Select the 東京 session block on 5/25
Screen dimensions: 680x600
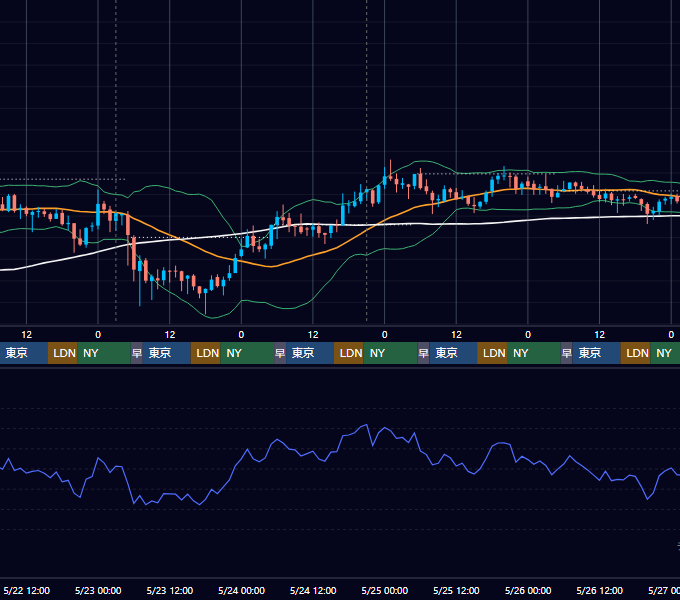click(453, 353)
